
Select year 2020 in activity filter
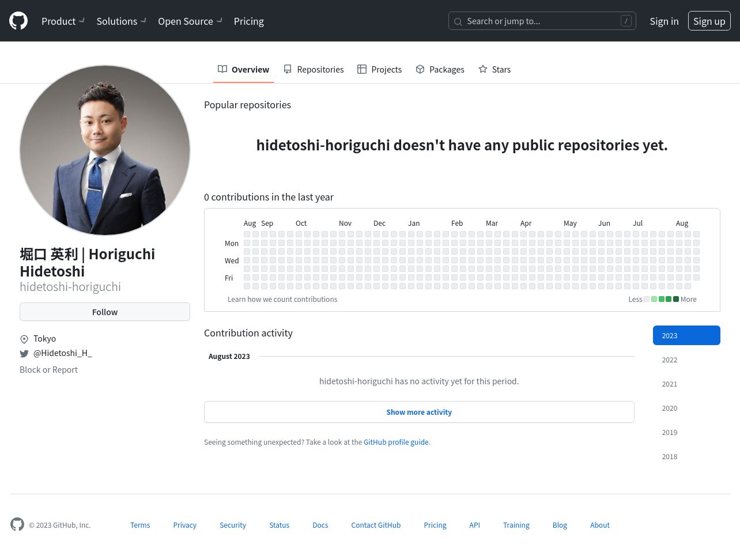[x=686, y=408]
